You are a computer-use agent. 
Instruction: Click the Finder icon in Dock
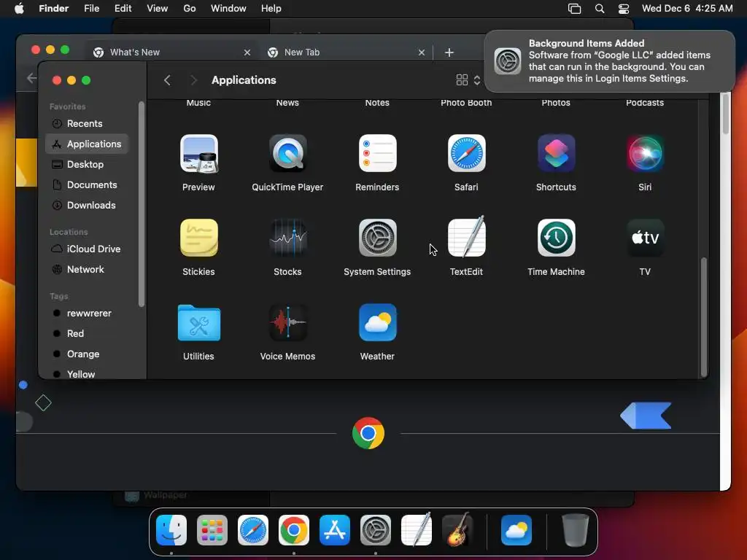tap(171, 530)
